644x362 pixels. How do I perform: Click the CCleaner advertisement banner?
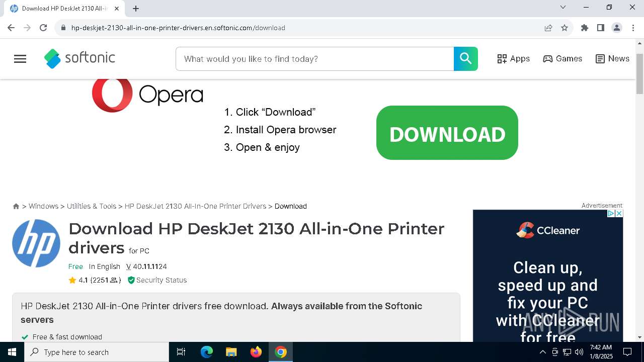(548, 276)
